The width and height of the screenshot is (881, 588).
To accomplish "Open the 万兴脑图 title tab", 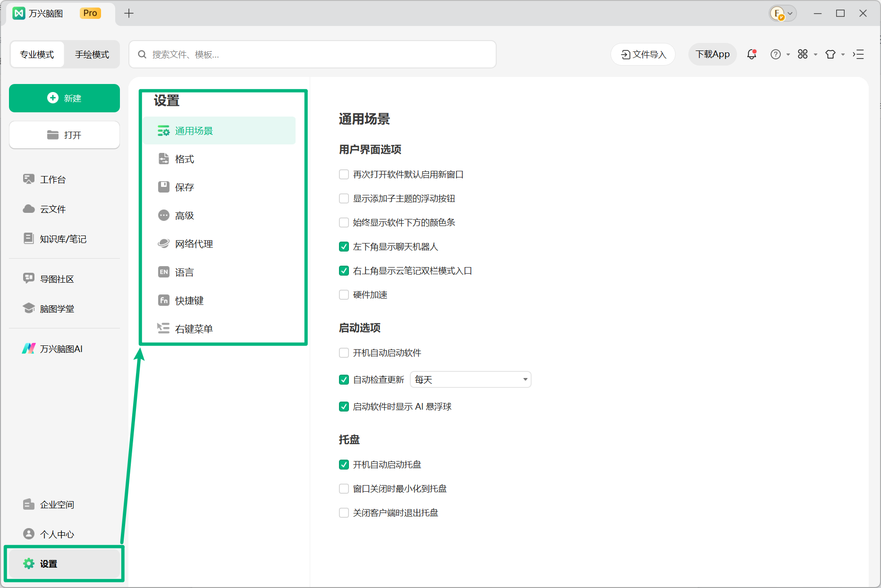I will click(x=60, y=13).
